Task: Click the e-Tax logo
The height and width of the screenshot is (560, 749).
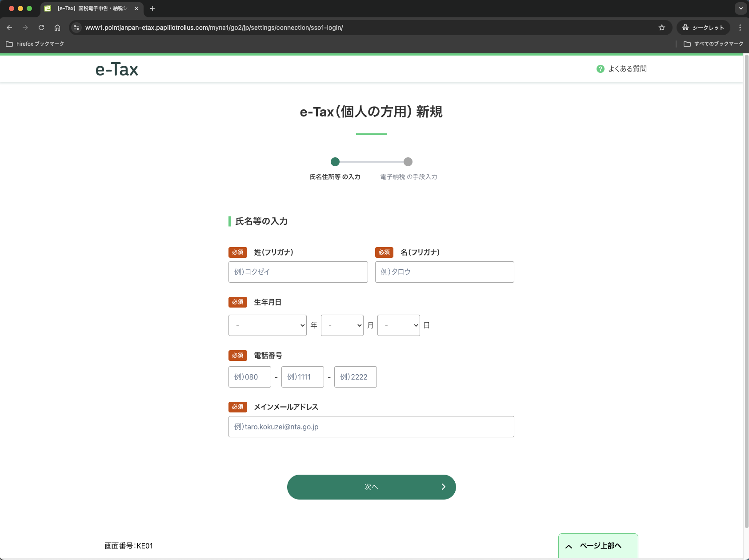Action: pyautogui.click(x=116, y=69)
